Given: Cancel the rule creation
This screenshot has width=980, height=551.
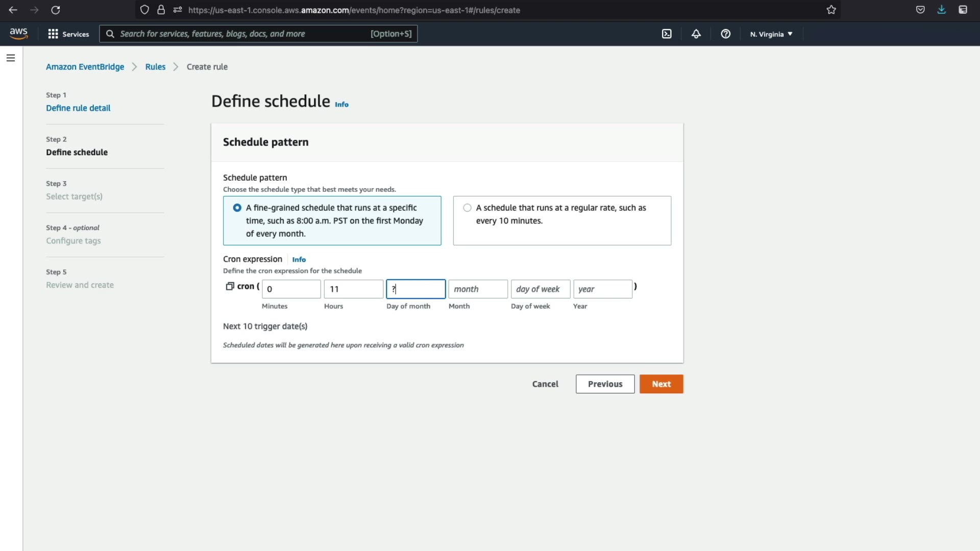Looking at the screenshot, I should coord(545,384).
